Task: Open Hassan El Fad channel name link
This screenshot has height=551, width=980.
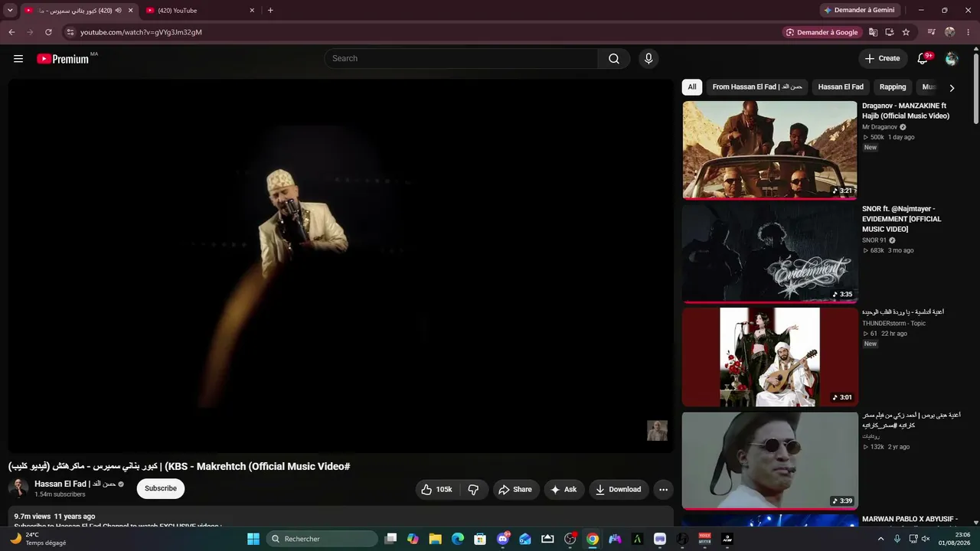Action: click(75, 484)
